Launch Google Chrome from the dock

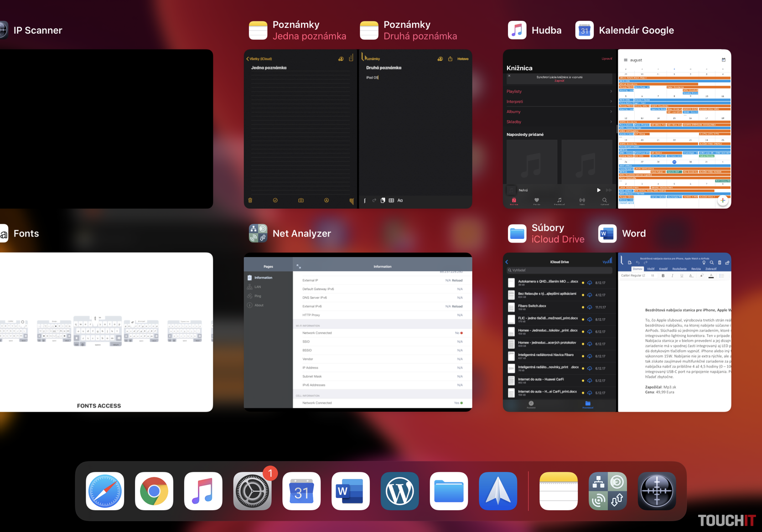coord(154,491)
